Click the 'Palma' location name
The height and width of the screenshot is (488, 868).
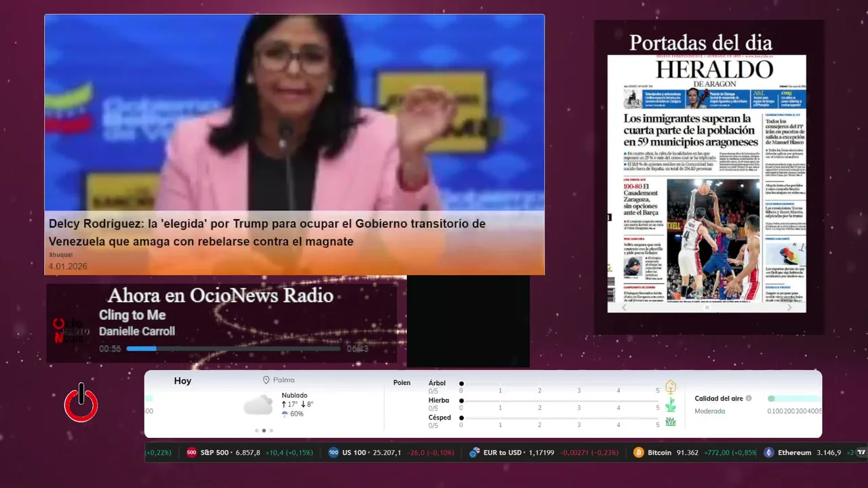tap(284, 380)
